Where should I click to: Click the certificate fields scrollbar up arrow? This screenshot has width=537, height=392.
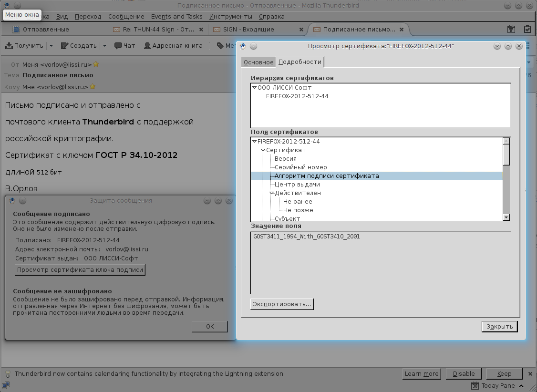click(506, 141)
